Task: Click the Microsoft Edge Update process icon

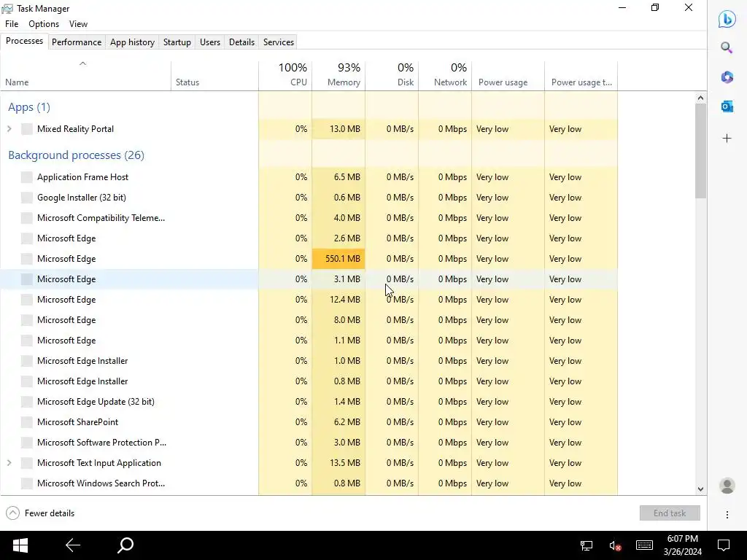Action: pos(27,402)
